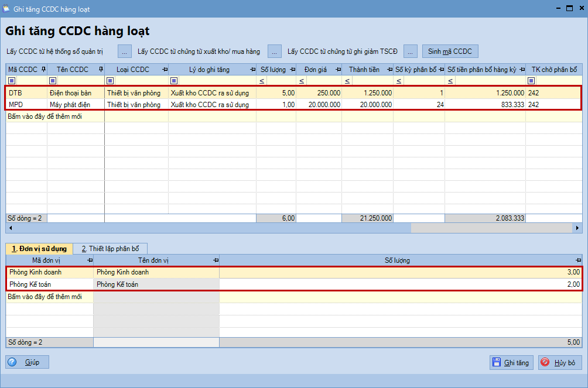The height and width of the screenshot is (388, 588).
Task: Pin the Tên CCDC column header
Action: [100, 70]
